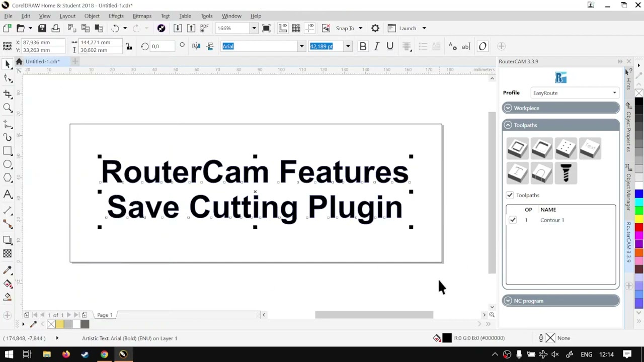This screenshot has height=362, width=644.
Task: Publish to PDF
Action: (x=204, y=28)
